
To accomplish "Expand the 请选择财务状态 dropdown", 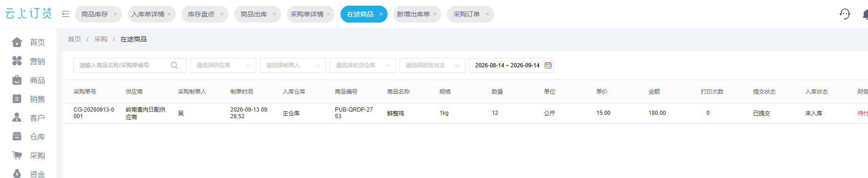I will click(x=432, y=65).
